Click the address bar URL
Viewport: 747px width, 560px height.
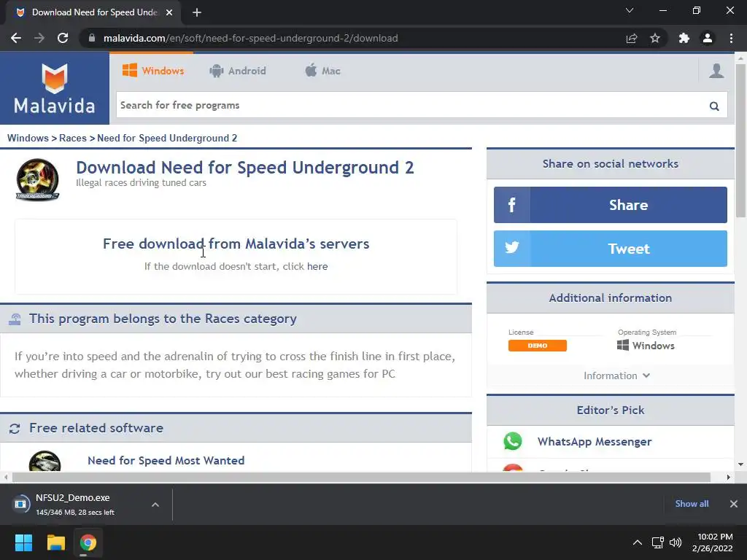(x=251, y=38)
